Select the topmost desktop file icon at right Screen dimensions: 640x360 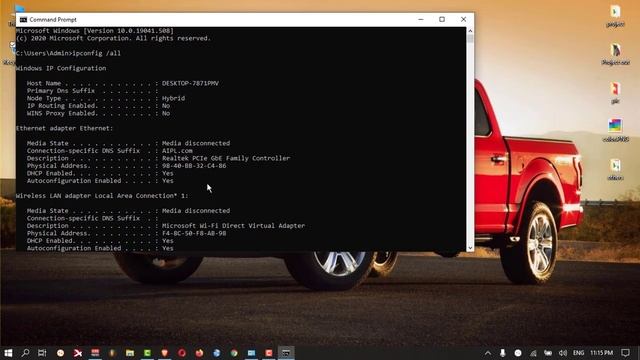[x=615, y=11]
